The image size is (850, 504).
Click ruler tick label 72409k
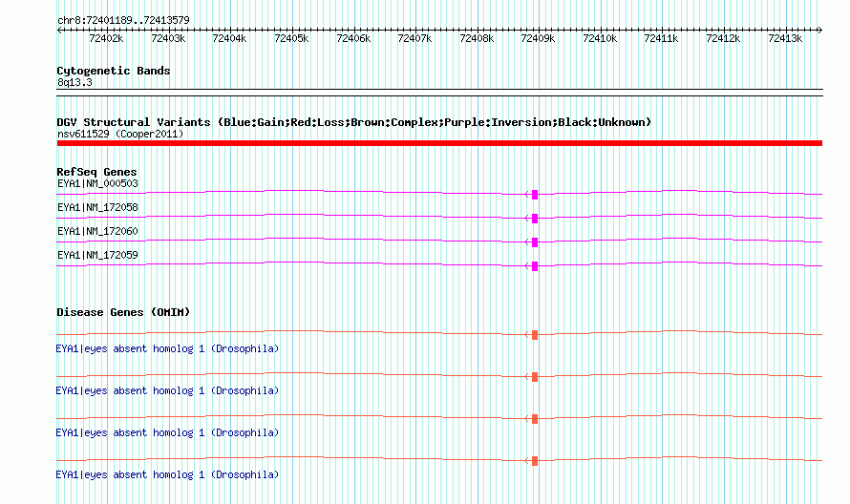coord(538,38)
